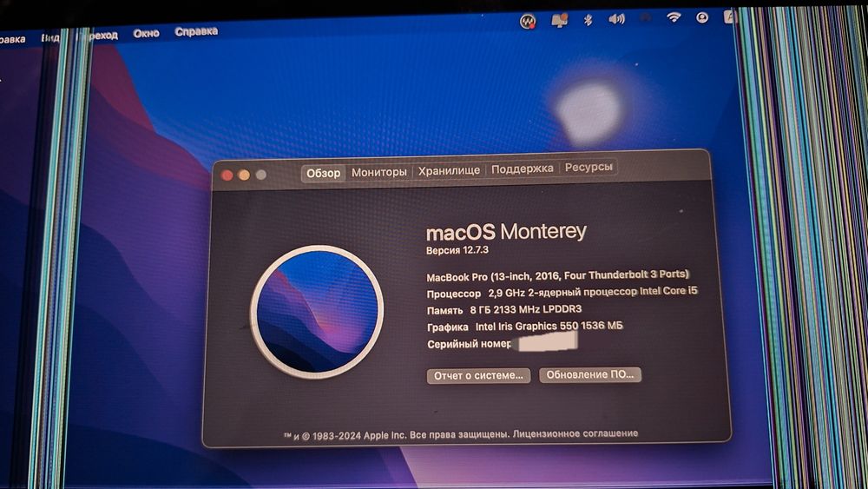Open the display icon with orange badge in the menu bar

(x=559, y=21)
